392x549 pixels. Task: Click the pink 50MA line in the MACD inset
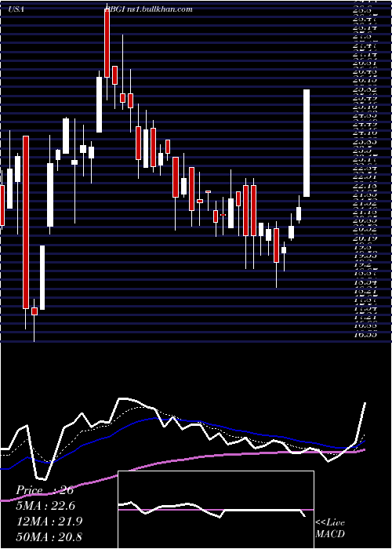(x=216, y=510)
